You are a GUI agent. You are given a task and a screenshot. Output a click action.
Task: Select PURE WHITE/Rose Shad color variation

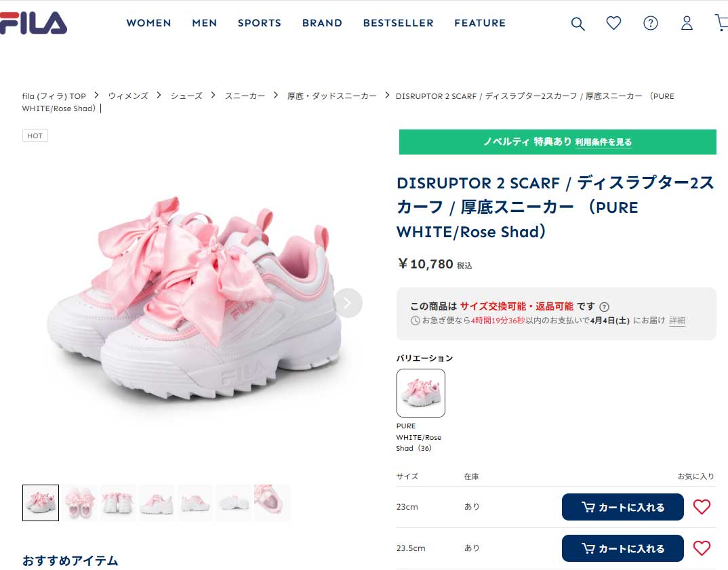(x=421, y=393)
